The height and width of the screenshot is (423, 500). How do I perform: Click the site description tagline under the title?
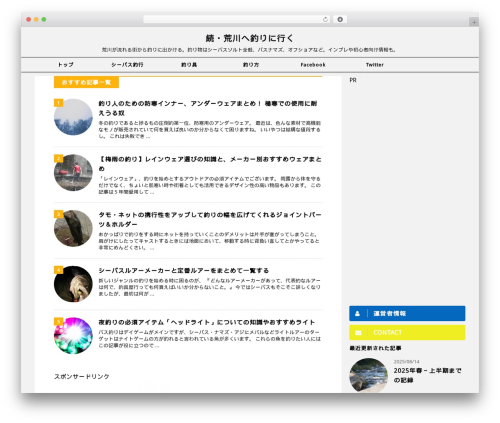pyautogui.click(x=249, y=50)
